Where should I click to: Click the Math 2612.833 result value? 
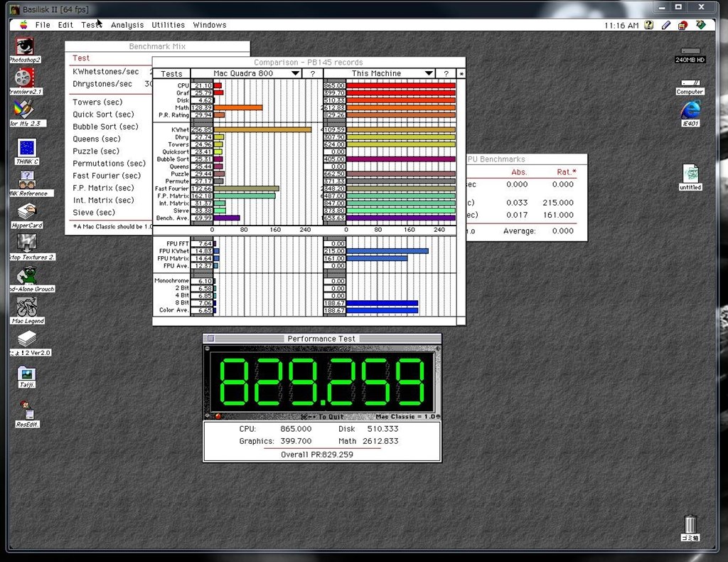(x=380, y=441)
